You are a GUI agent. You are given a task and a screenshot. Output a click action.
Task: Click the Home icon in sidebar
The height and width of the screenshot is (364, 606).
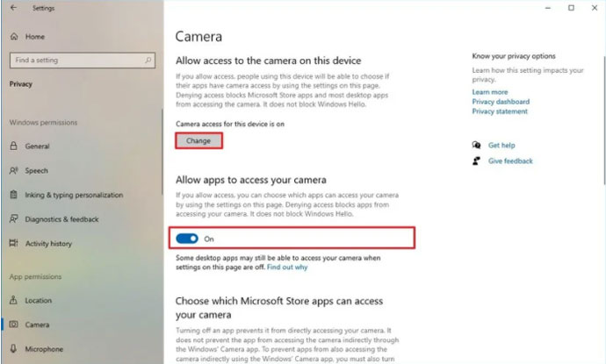coord(15,37)
